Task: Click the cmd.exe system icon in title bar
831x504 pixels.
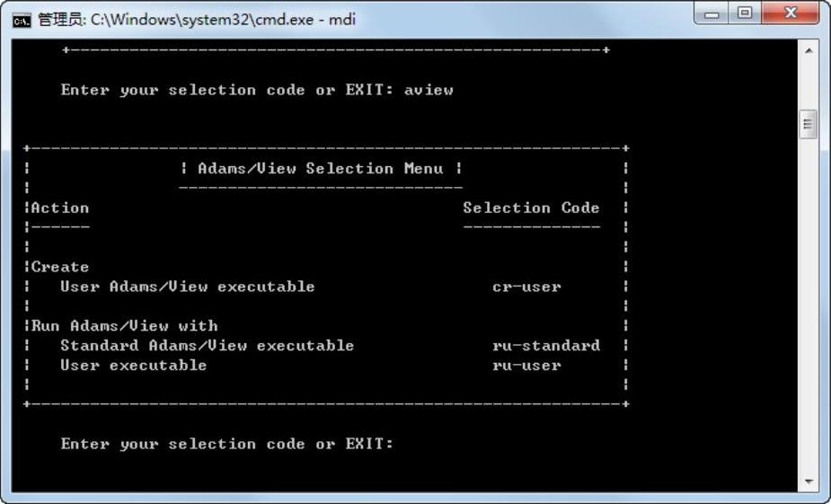Action: click(20, 20)
